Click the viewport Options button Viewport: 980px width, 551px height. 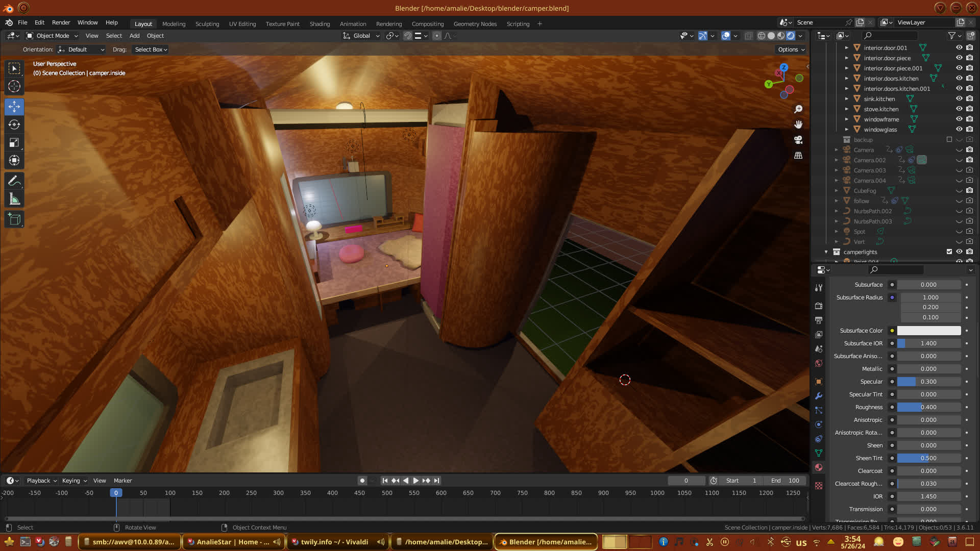coord(791,49)
